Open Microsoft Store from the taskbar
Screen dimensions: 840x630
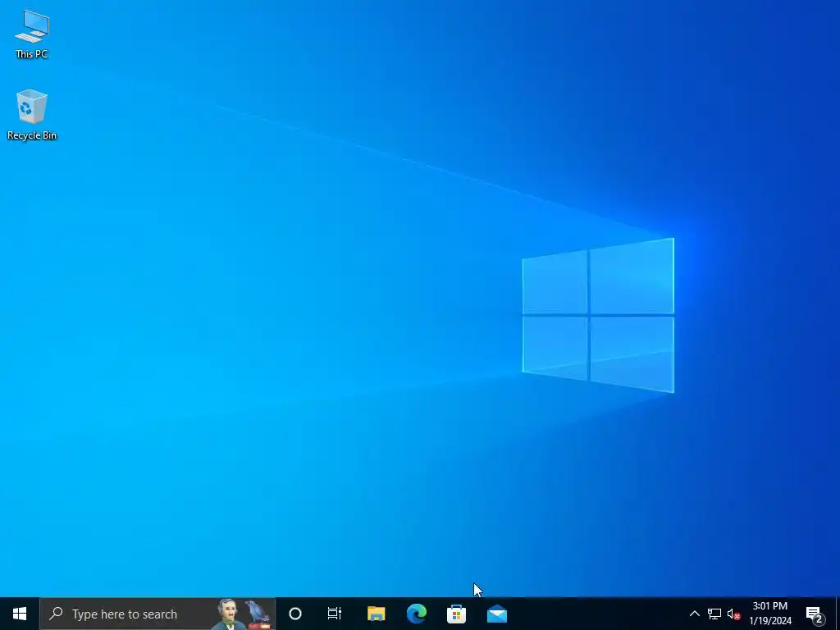pyautogui.click(x=456, y=614)
